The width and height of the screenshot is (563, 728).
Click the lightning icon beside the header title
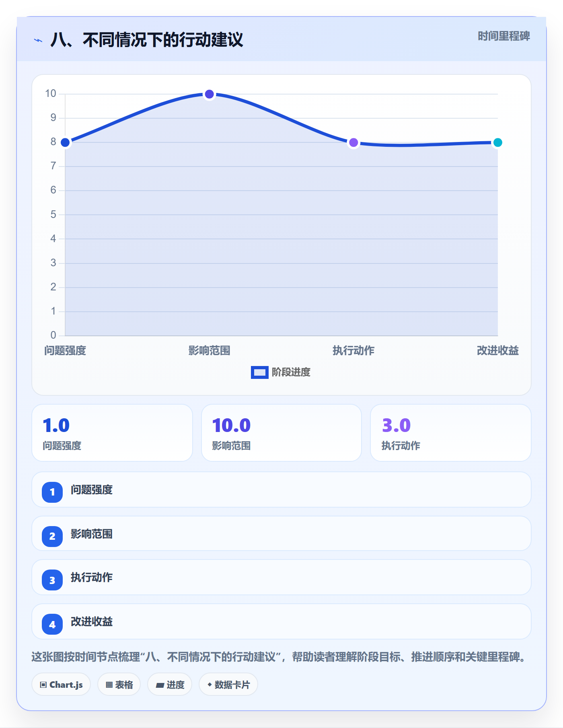(38, 40)
